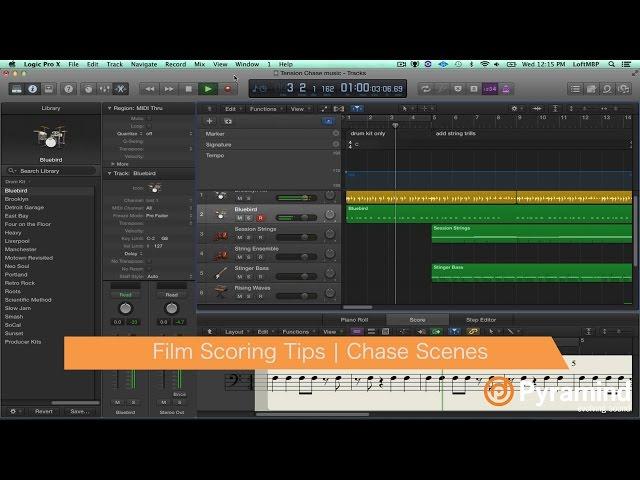Image resolution: width=640 pixels, height=480 pixels.
Task: Open Smart Controls knob button
Action: pos(89,89)
